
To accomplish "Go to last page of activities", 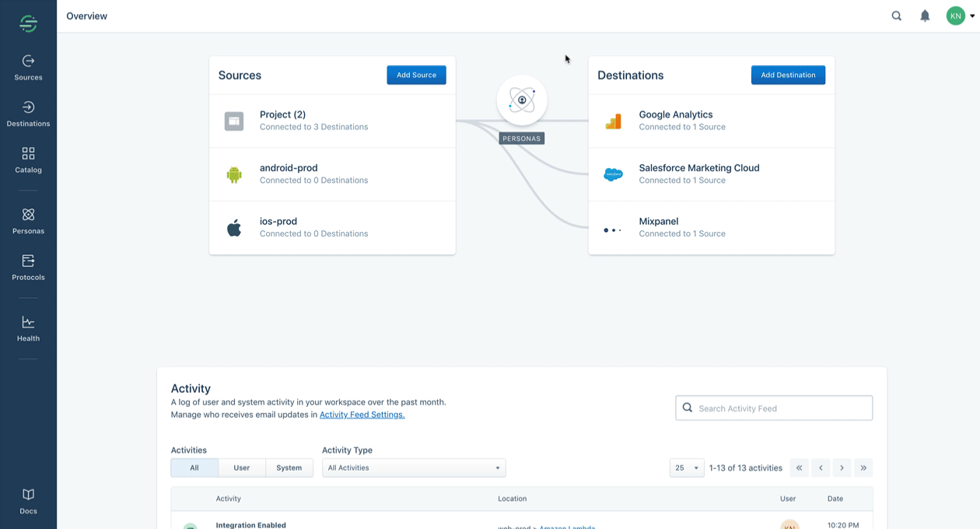I will pyautogui.click(x=863, y=468).
